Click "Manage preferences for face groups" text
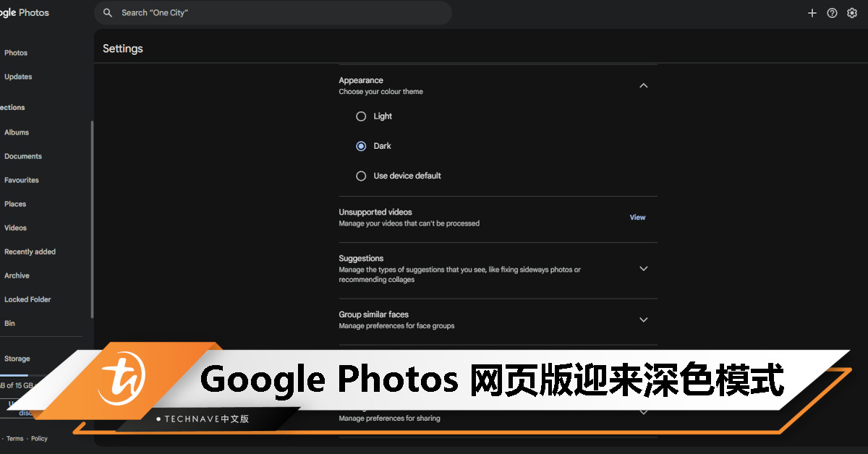The image size is (868, 454). (x=396, y=326)
